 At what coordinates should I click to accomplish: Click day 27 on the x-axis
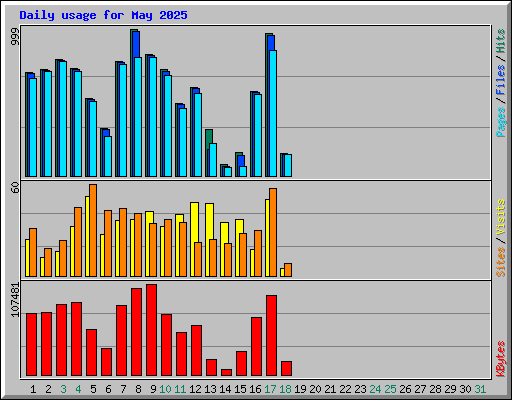pos(420,389)
